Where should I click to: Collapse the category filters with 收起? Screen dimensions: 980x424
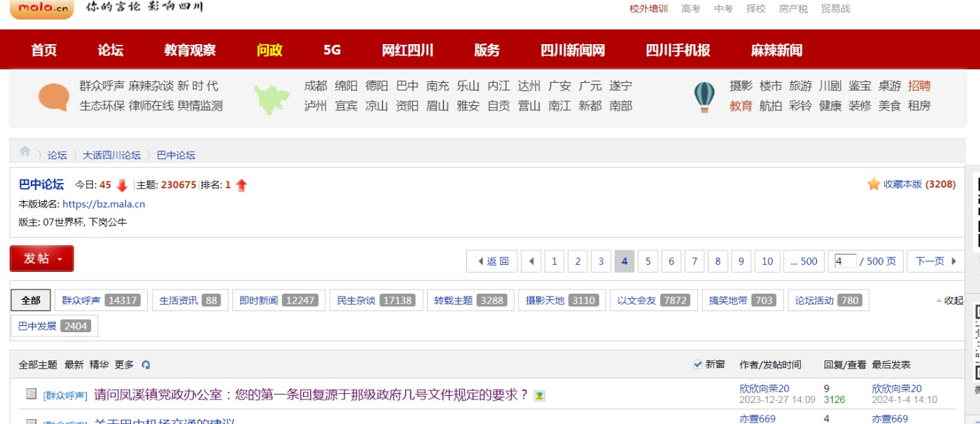tap(951, 301)
